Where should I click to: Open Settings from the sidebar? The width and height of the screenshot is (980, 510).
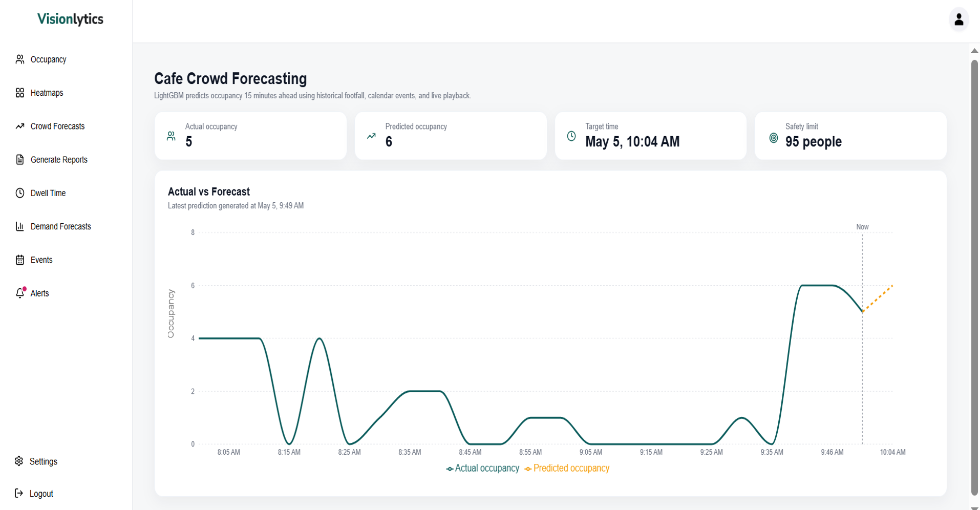(44, 461)
